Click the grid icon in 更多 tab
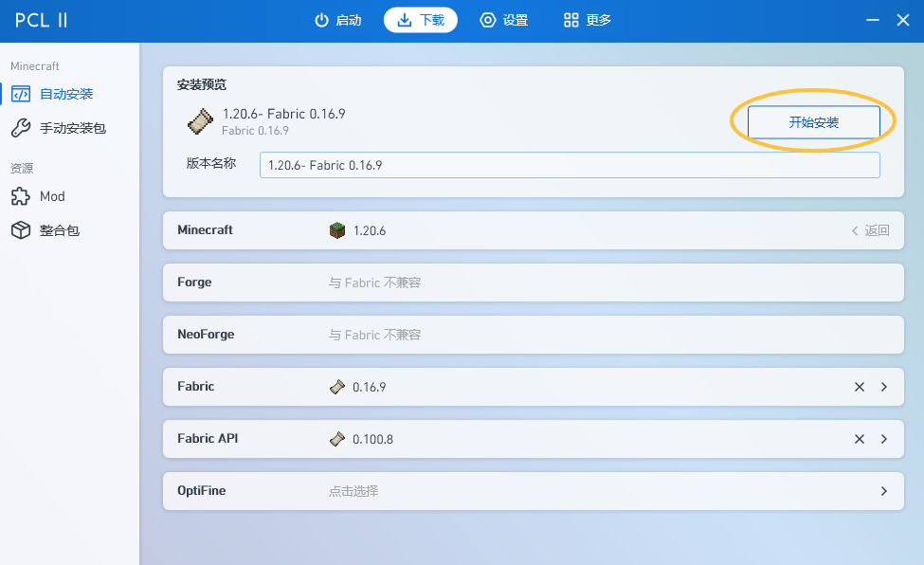The image size is (924, 565). click(571, 21)
